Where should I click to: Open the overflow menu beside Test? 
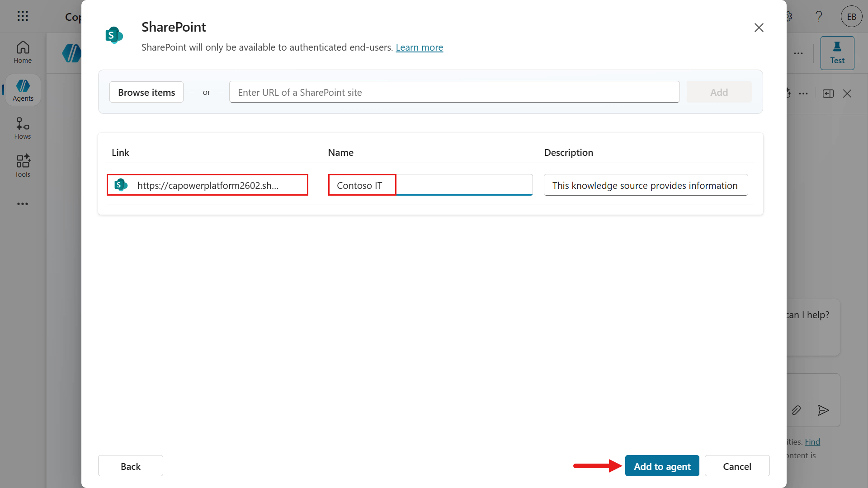pyautogui.click(x=798, y=53)
